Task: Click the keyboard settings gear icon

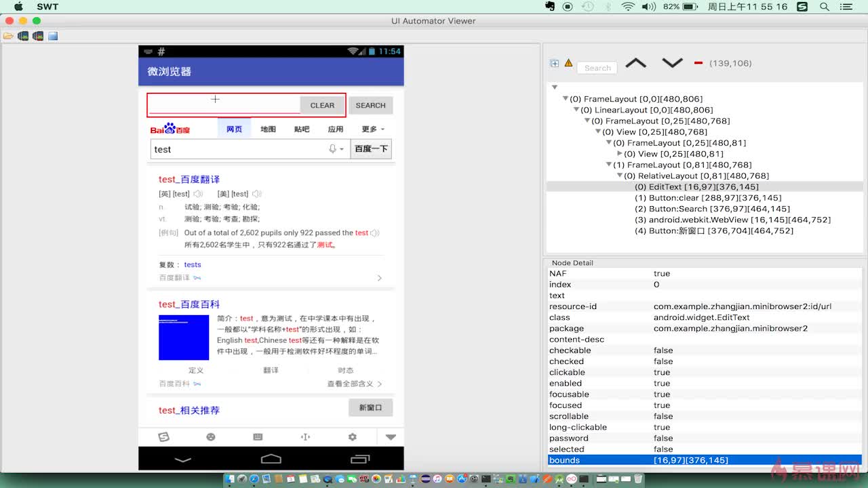Action: click(353, 437)
